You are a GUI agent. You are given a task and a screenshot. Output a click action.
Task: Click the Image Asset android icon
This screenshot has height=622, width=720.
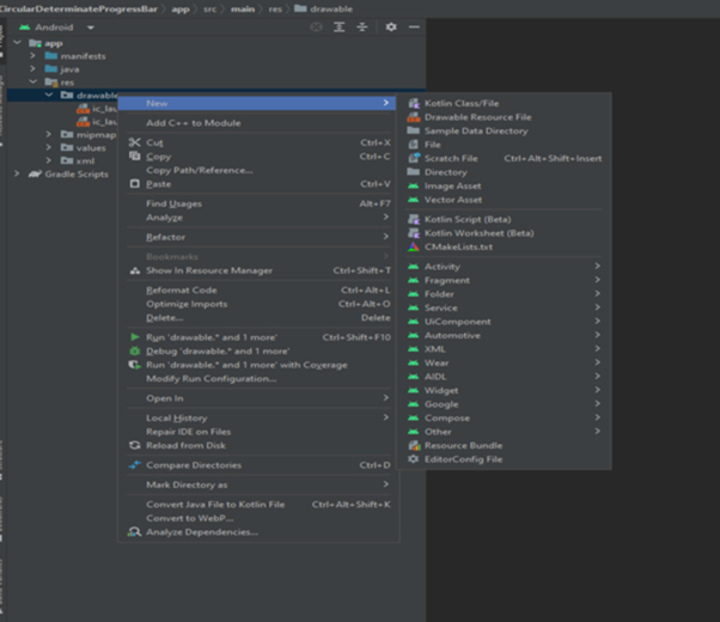coord(413,186)
